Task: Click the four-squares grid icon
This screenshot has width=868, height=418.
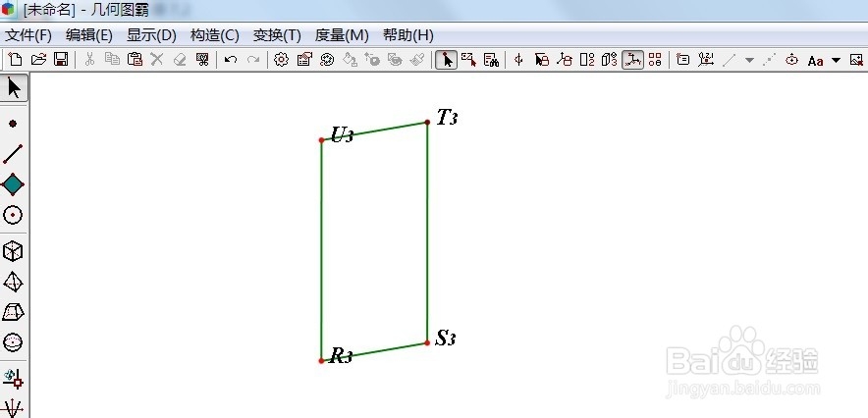Action: click(656, 59)
